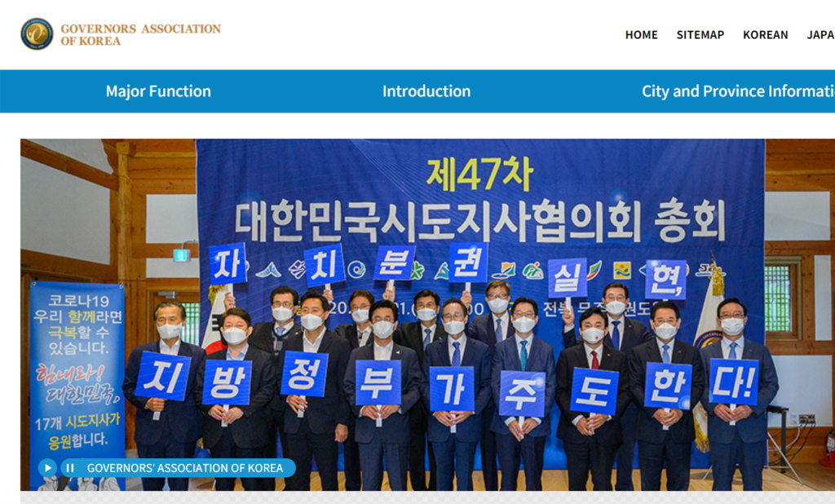
Task: Click the vertical '코로나19' standing banner in photo
Action: 77,367
